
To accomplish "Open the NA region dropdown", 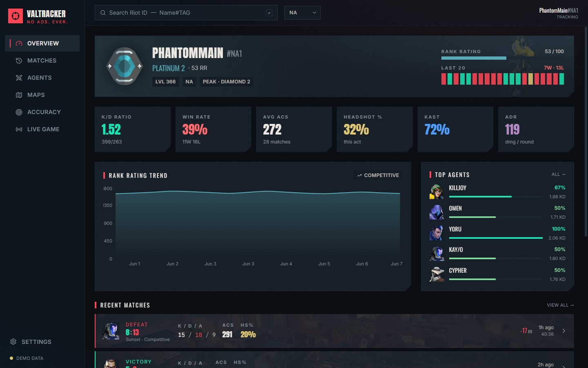I will (x=302, y=13).
